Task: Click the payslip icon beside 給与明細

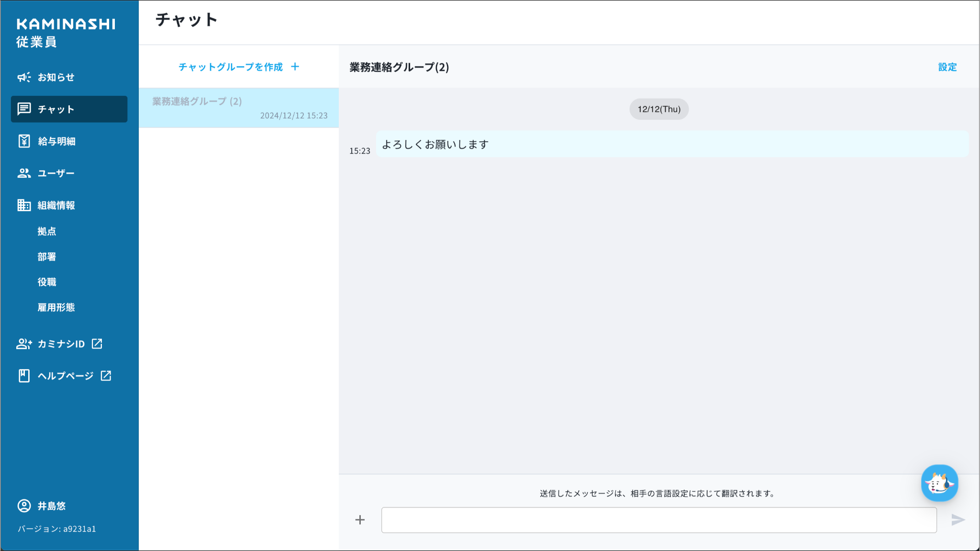Action: (x=24, y=141)
